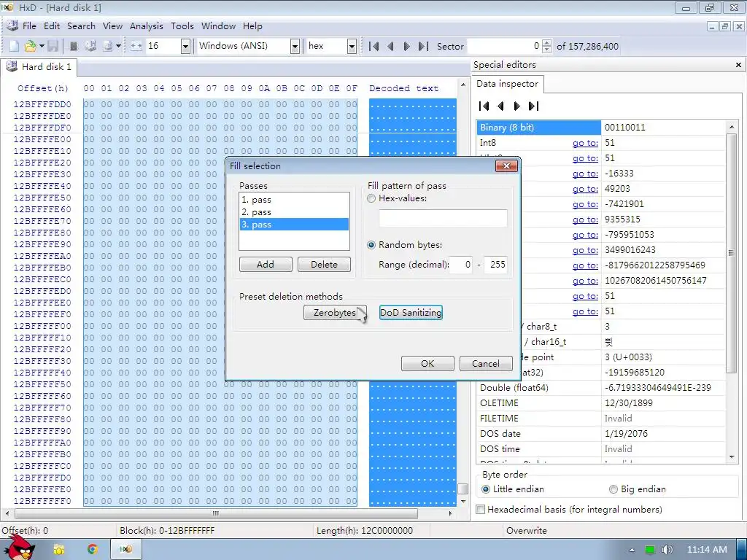Click the Delete pass button

(324, 264)
